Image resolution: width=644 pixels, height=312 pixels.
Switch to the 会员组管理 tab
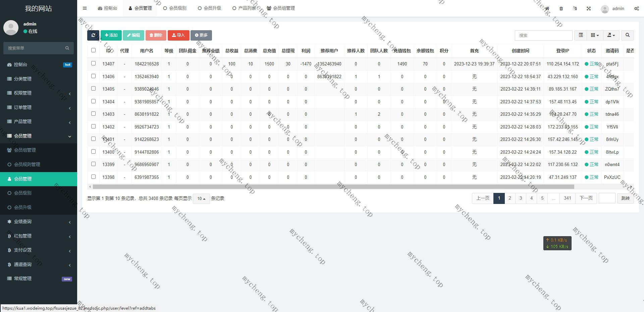281,8
